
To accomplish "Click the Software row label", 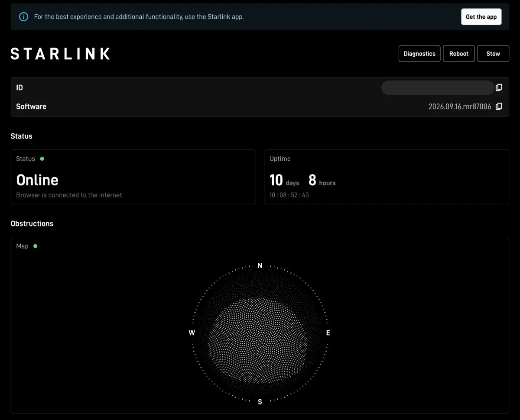I will click(31, 107).
